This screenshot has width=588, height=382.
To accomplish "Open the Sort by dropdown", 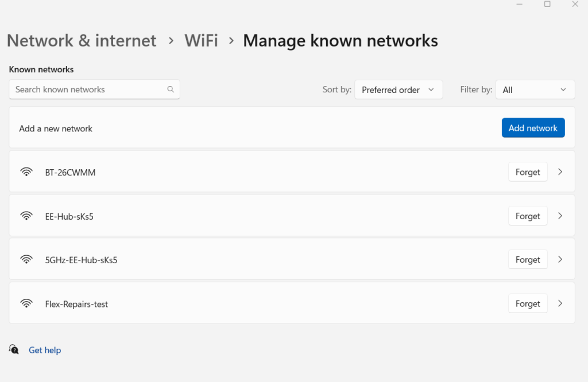I will (x=399, y=89).
